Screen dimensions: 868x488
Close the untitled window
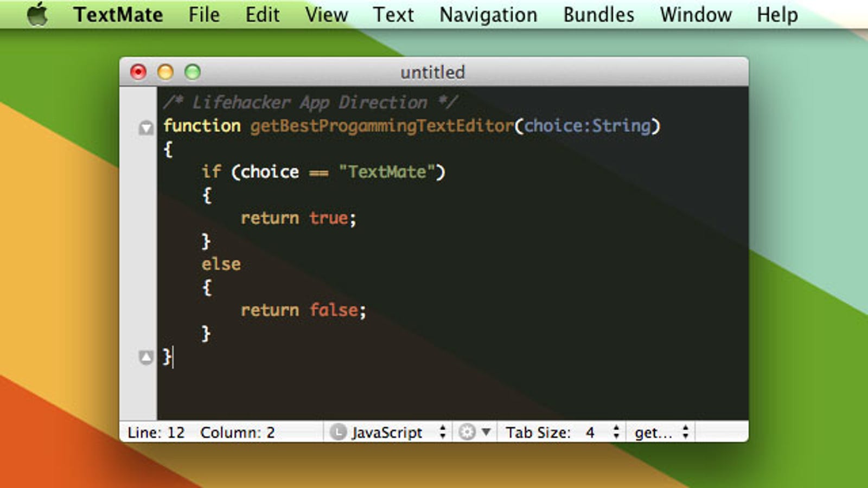point(138,72)
